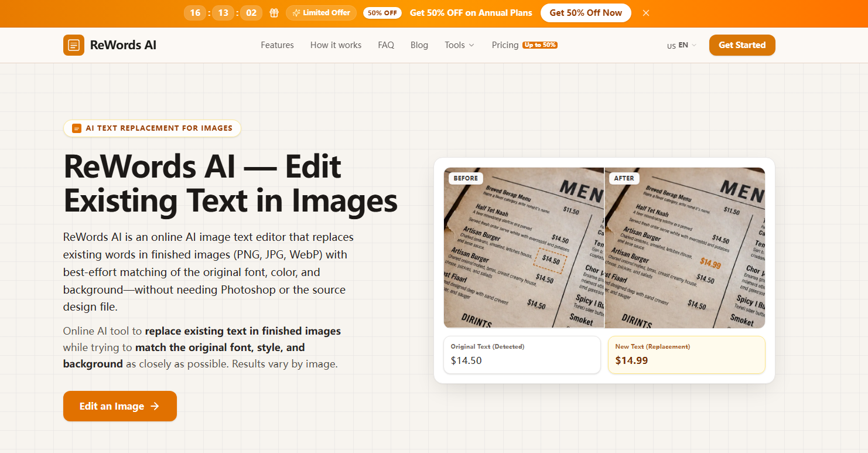Click the main ReWords AI headline
The width and height of the screenshot is (868, 453).
230,183
